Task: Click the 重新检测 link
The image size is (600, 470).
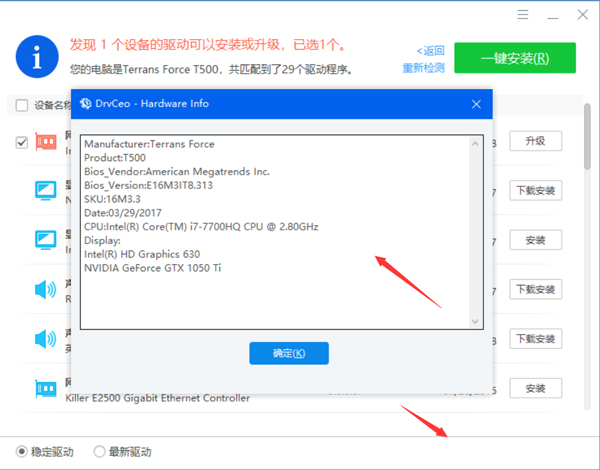Action: 423,68
